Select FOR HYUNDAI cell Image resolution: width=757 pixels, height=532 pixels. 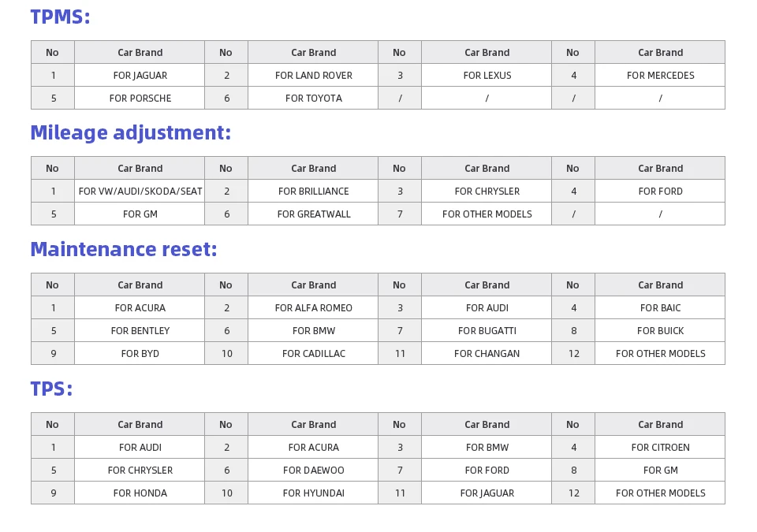pos(313,493)
